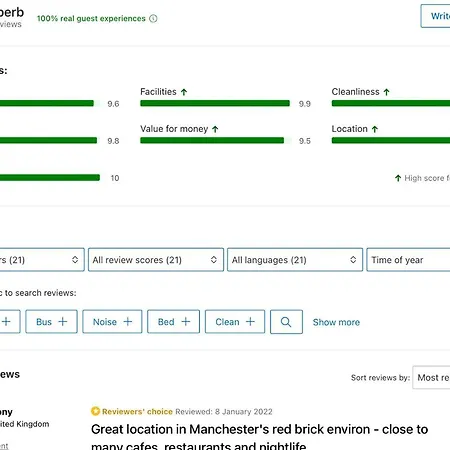Click the magnifier search reviews button
The width and height of the screenshot is (450, 450).
286,322
